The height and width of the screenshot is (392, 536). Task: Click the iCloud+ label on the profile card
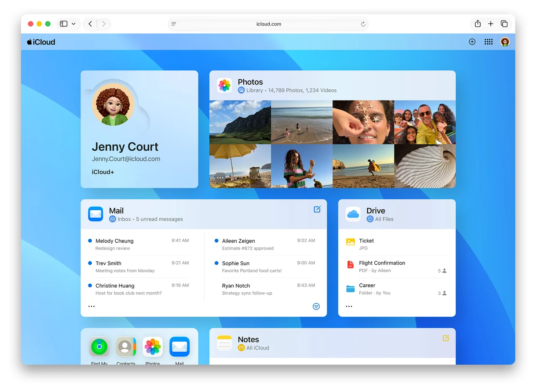[103, 172]
